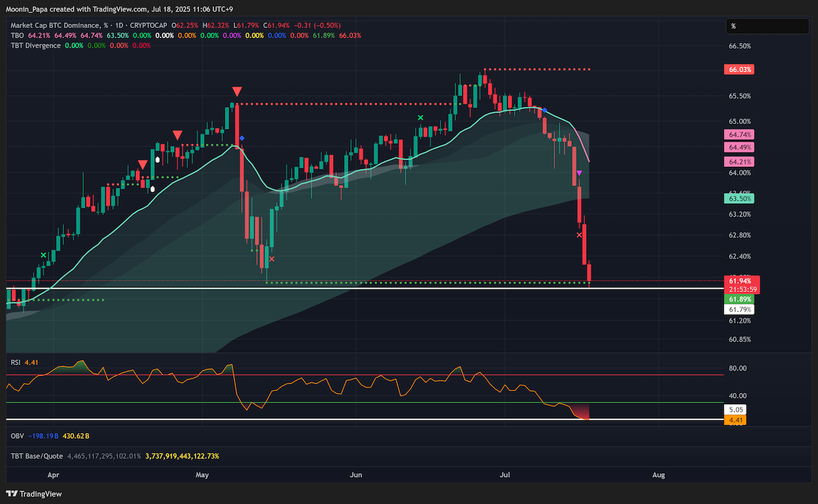Click the red 66.03% price label
Viewport: 818px width, 504px height.
[x=740, y=69]
